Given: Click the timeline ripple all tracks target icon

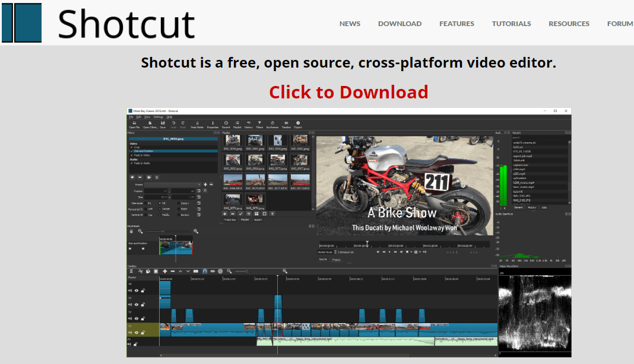Looking at the screenshot, I should pos(220,272).
